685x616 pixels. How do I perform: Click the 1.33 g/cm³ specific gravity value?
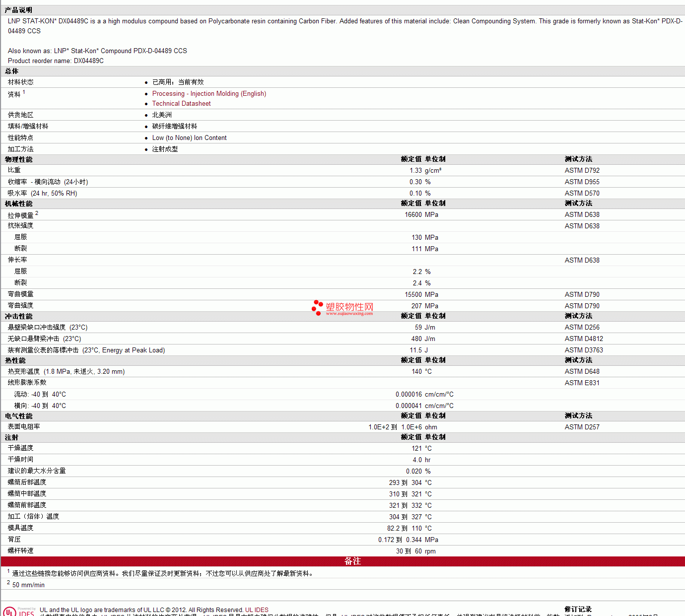tap(425, 171)
